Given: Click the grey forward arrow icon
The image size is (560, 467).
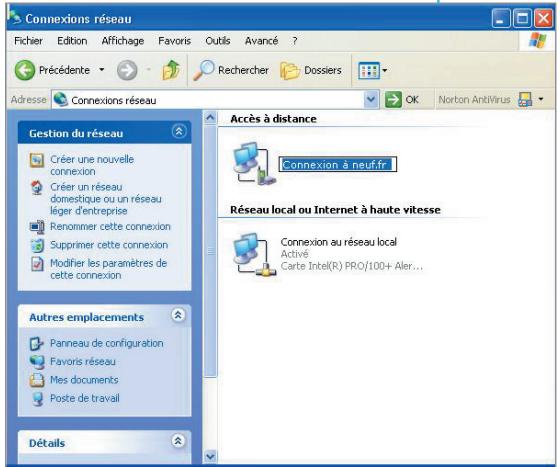Looking at the screenshot, I should (127, 70).
